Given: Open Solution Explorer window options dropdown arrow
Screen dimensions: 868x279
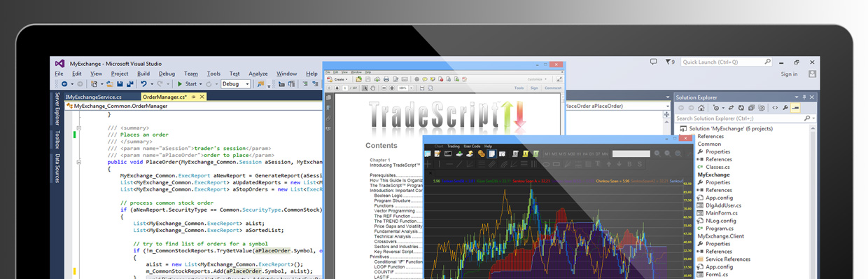Looking at the screenshot, I should coord(797,97).
